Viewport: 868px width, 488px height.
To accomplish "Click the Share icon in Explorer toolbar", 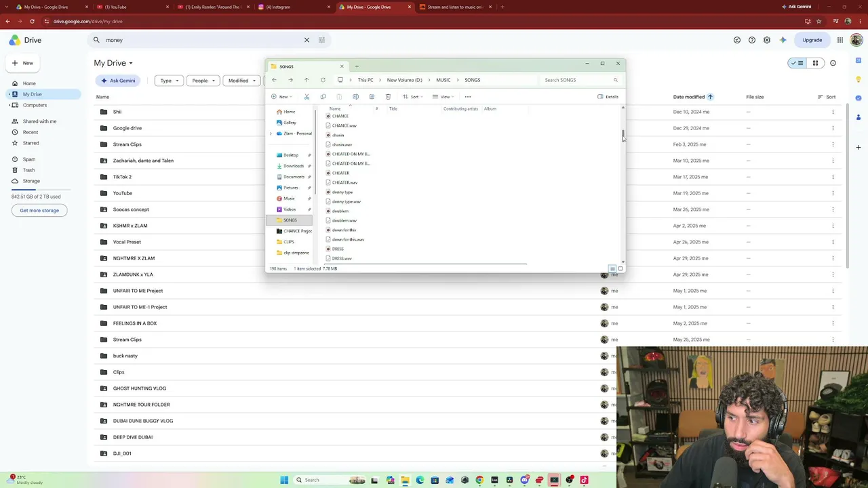I will [372, 97].
